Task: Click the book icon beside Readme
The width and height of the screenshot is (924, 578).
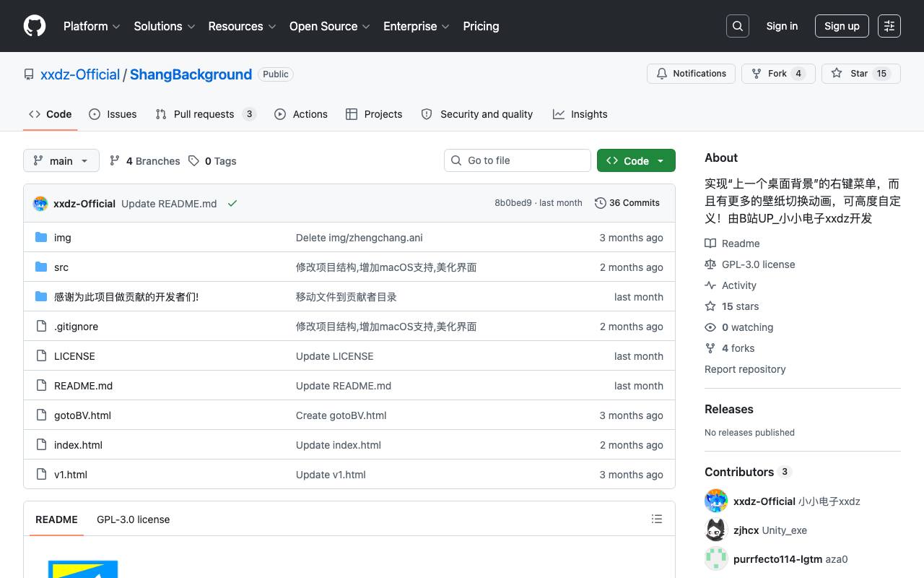Action: [710, 243]
